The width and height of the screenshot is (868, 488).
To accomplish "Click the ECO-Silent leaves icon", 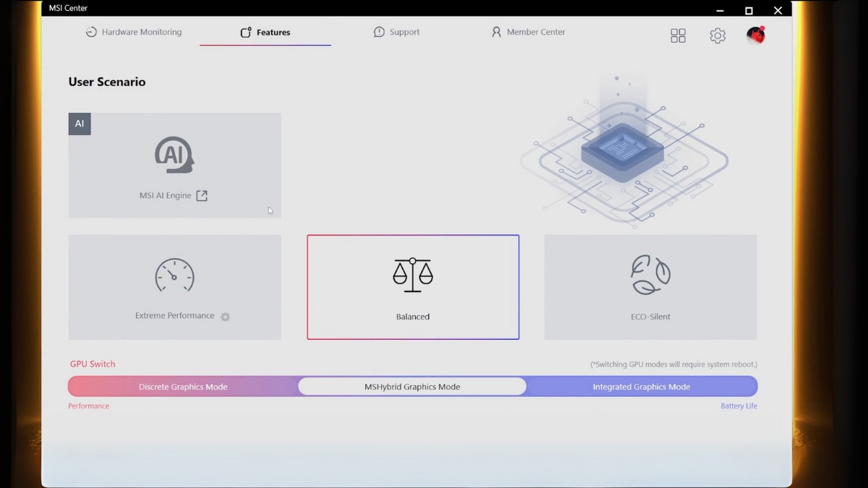I will click(650, 275).
